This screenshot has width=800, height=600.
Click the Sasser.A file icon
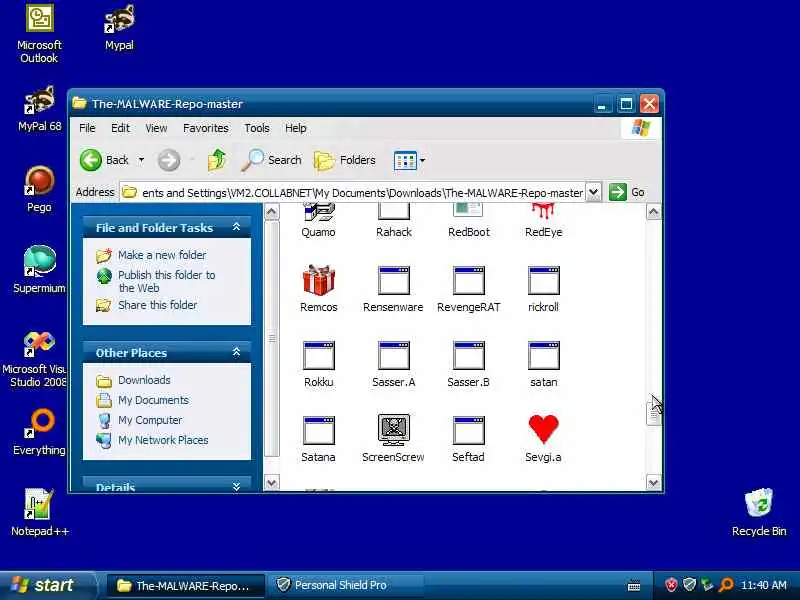393,355
